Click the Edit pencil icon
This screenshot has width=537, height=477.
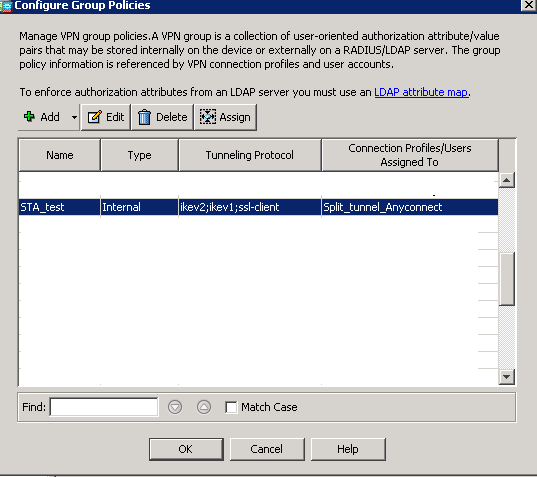[94, 117]
